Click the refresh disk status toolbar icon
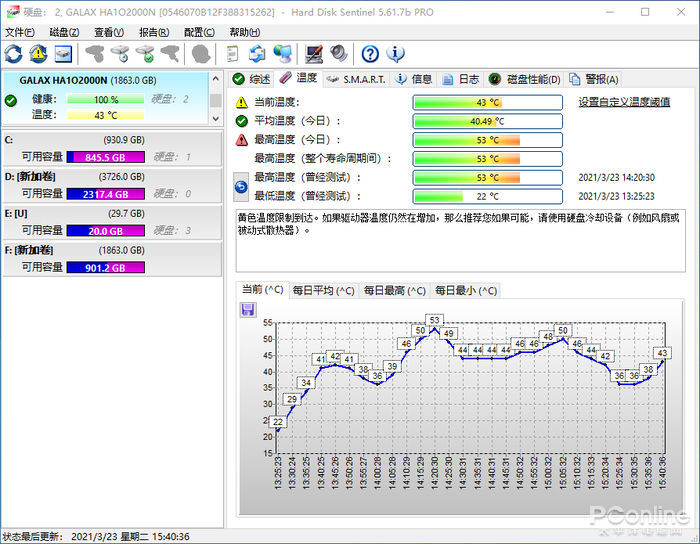 point(13,54)
